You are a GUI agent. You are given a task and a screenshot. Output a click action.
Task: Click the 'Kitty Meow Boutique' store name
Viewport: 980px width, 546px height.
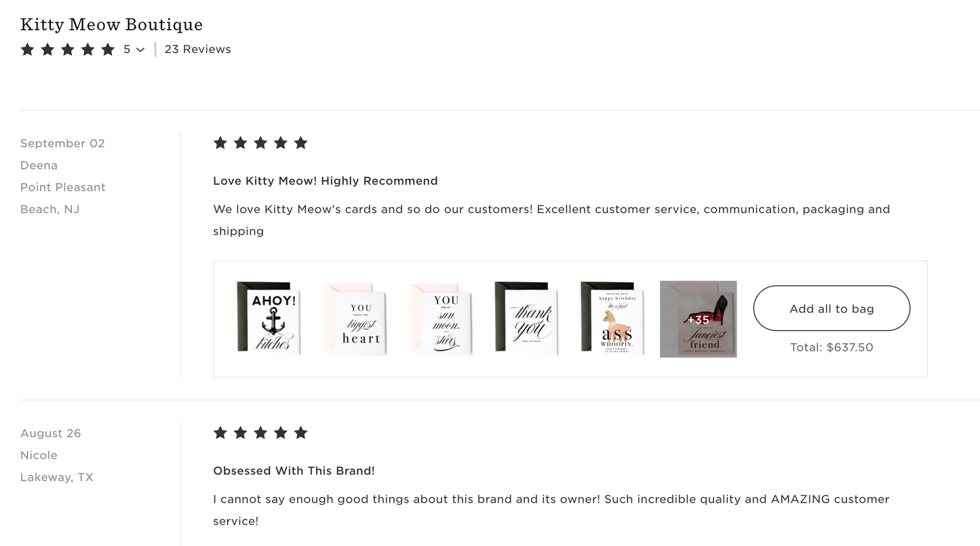click(x=111, y=24)
